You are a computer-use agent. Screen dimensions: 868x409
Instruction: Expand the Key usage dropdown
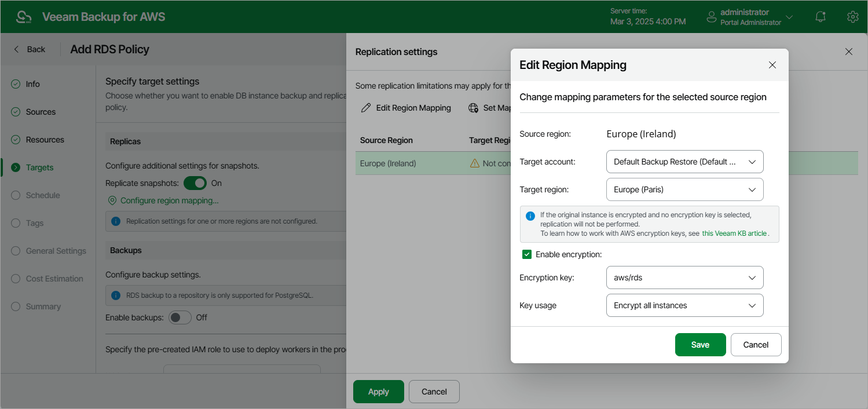[x=684, y=305]
